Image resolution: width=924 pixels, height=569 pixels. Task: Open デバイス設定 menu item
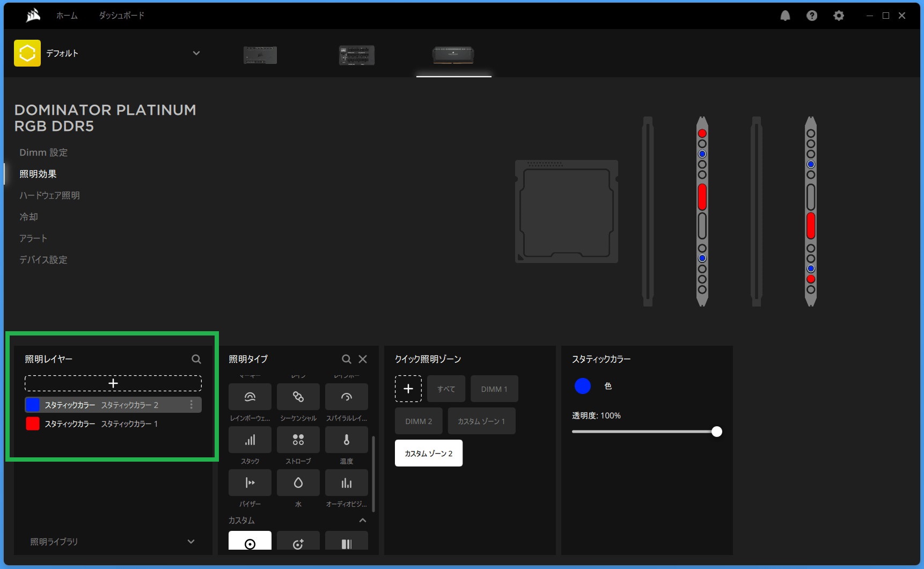43,260
